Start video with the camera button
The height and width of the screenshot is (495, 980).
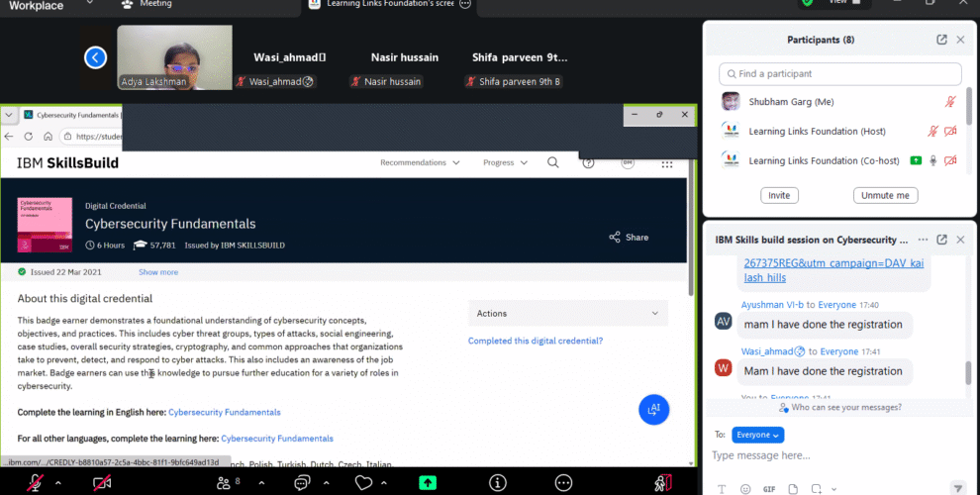tap(101, 482)
